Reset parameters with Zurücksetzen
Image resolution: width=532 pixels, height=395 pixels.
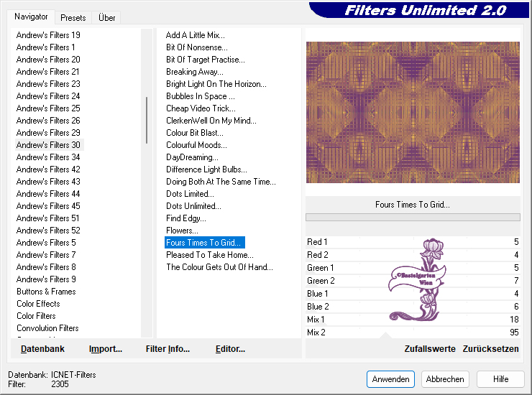(x=490, y=349)
